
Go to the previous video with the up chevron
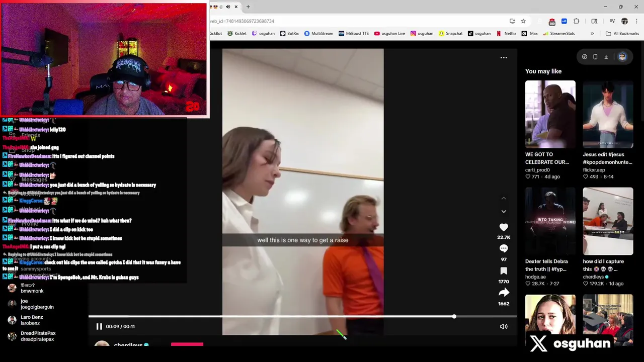tap(504, 199)
